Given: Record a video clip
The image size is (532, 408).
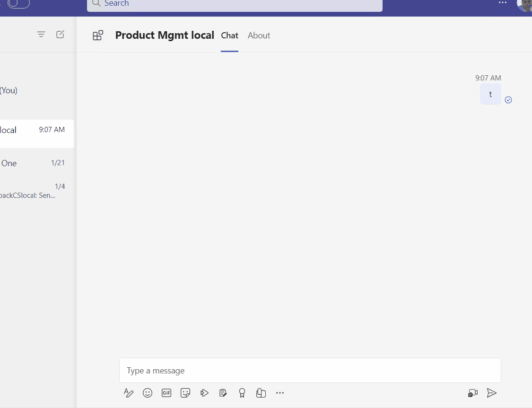Looking at the screenshot, I should [x=472, y=393].
